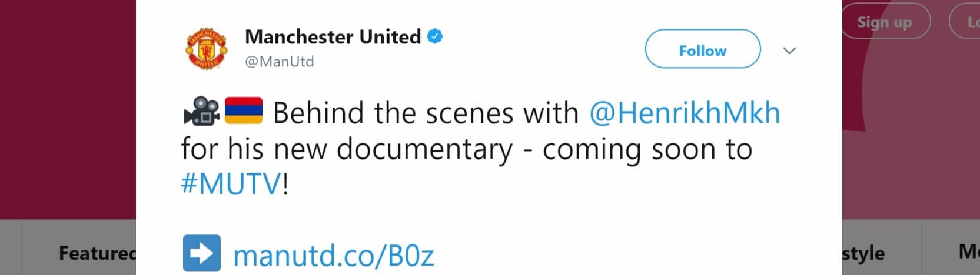The height and width of the screenshot is (275, 980).
Task: Click the blue right-arrow emoji
Action: point(202,253)
